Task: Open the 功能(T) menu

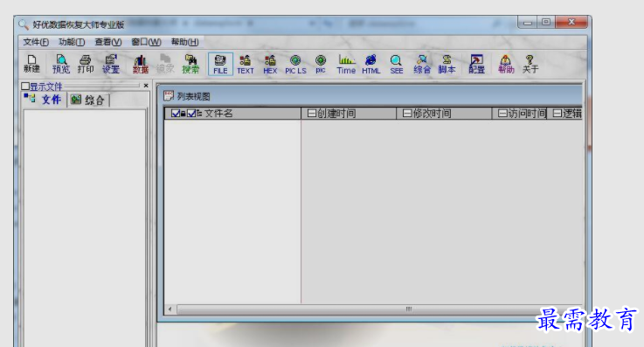Action: pyautogui.click(x=72, y=42)
